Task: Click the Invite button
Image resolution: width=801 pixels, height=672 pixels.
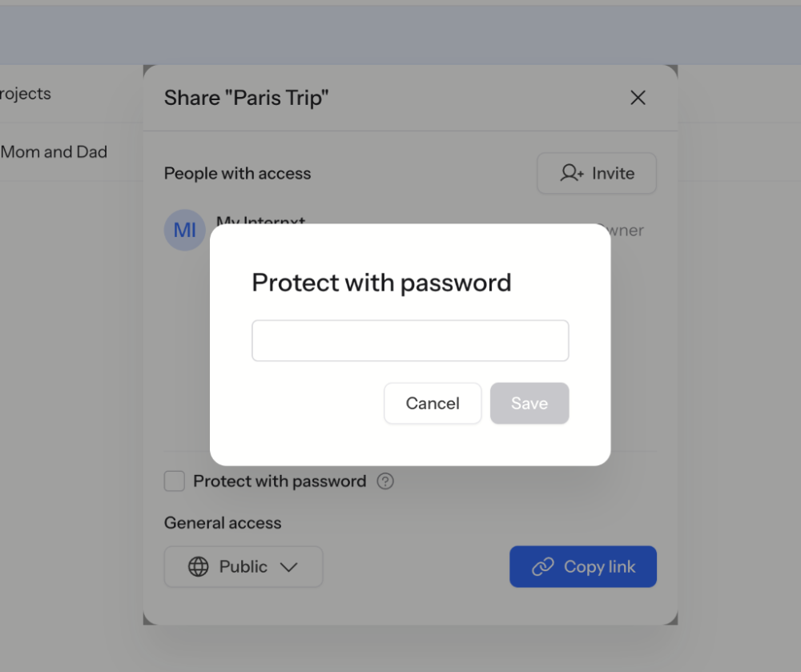Action: tap(597, 173)
